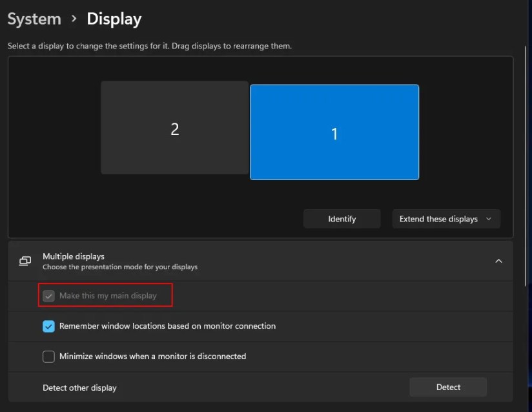The image size is (532, 412).
Task: Click the grayed checkmark in Make this my main display
Action: tap(48, 295)
